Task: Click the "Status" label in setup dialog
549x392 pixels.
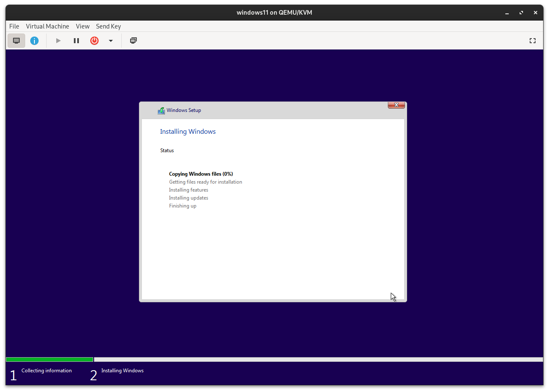Action: coord(167,151)
